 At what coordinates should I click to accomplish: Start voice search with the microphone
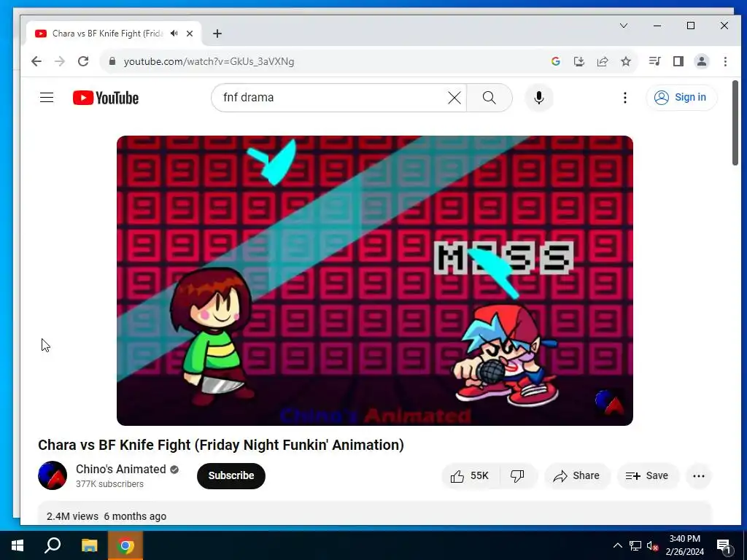(x=539, y=98)
